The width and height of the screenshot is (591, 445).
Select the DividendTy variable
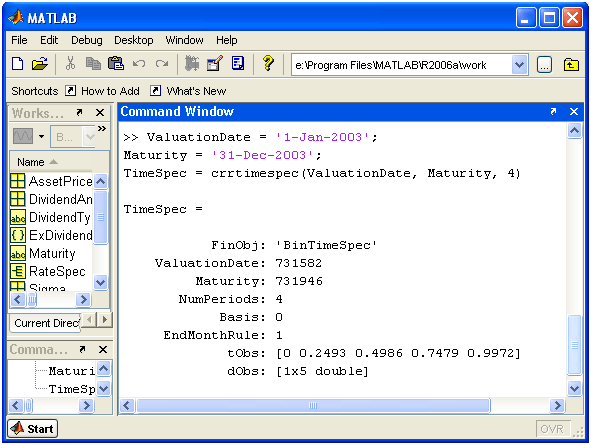[x=51, y=217]
